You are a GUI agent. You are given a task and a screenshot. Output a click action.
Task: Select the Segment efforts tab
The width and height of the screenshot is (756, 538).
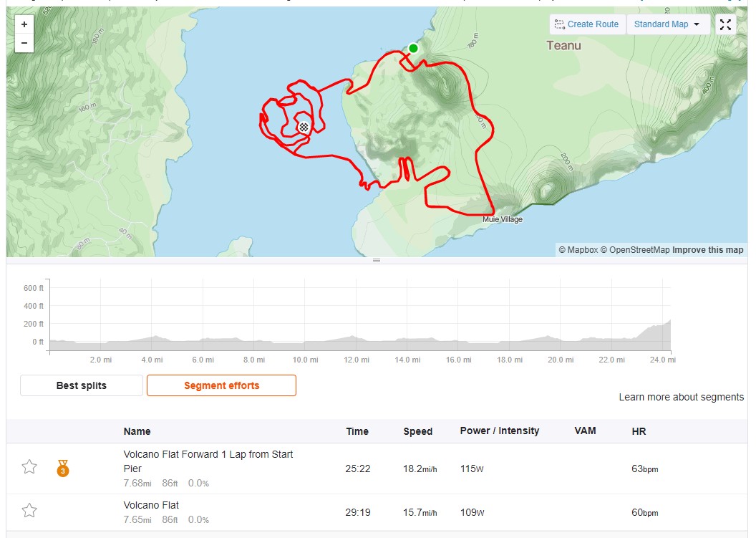pyautogui.click(x=221, y=385)
